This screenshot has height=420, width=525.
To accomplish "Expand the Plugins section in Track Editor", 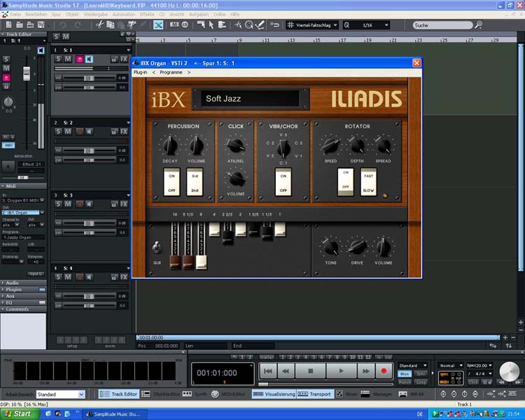I will (x=23, y=289).
